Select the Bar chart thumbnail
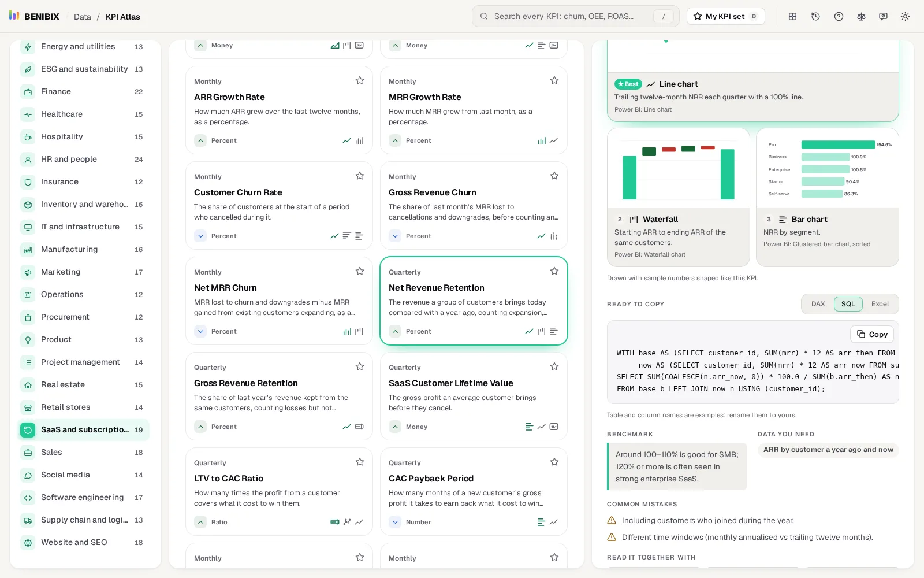This screenshot has height=578, width=924. click(828, 197)
